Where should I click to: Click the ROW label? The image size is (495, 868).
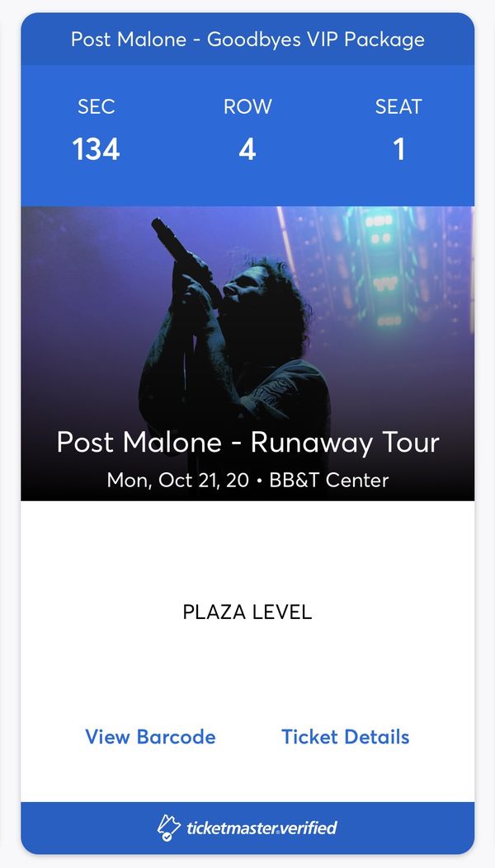(247, 106)
